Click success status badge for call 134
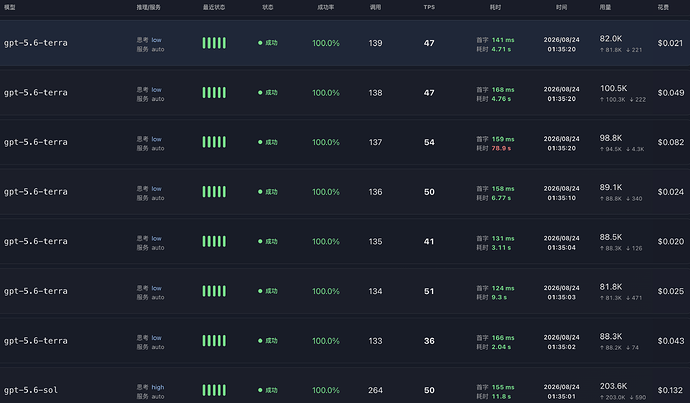Screen dimensions: 690x403 (268, 291)
